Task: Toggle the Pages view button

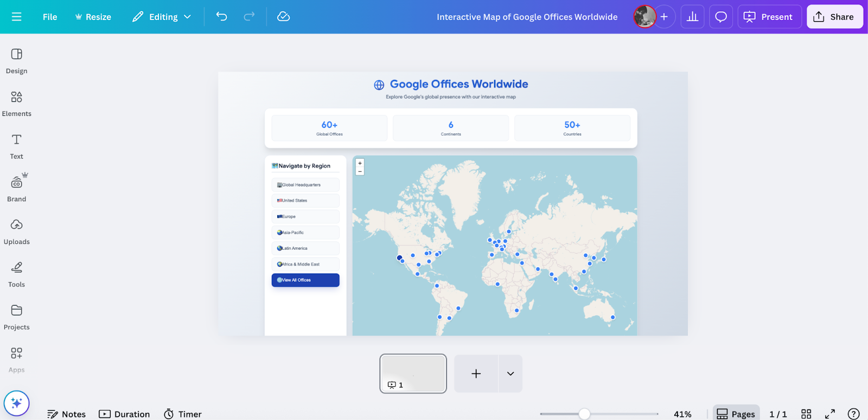Action: [736, 414]
